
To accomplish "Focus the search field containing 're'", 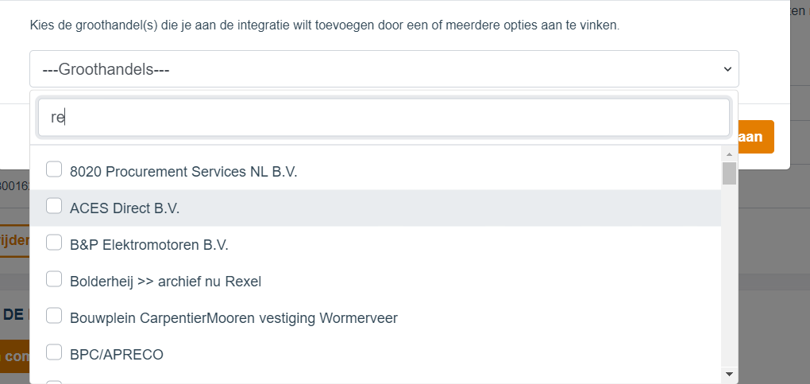I will (384, 117).
